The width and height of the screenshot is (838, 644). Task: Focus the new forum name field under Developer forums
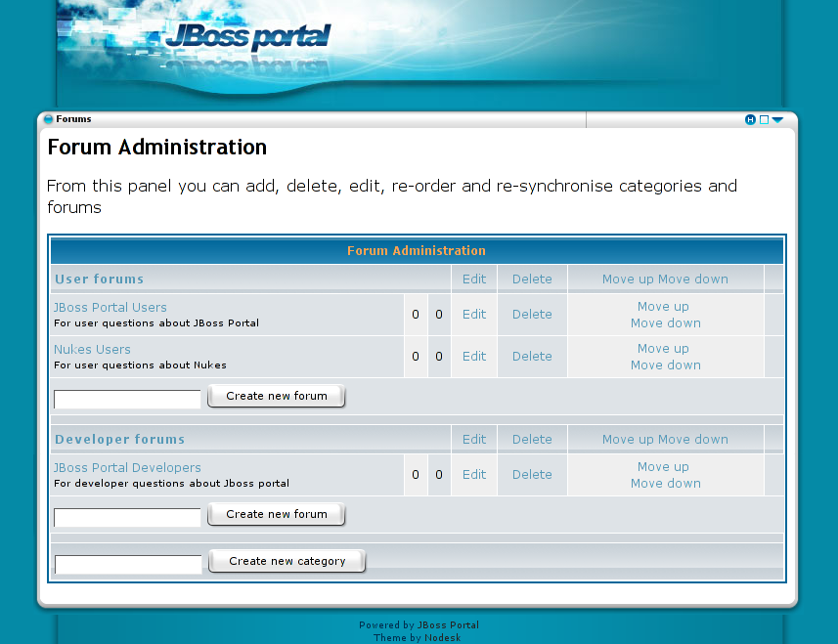[127, 517]
